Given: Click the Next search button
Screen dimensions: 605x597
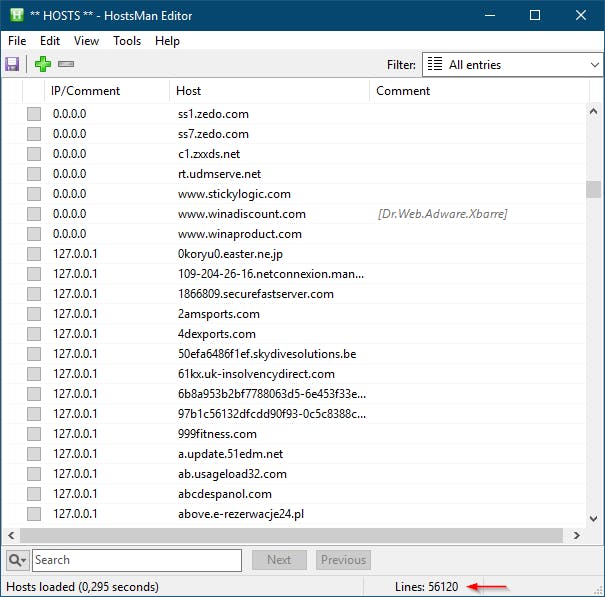Looking at the screenshot, I should click(279, 560).
